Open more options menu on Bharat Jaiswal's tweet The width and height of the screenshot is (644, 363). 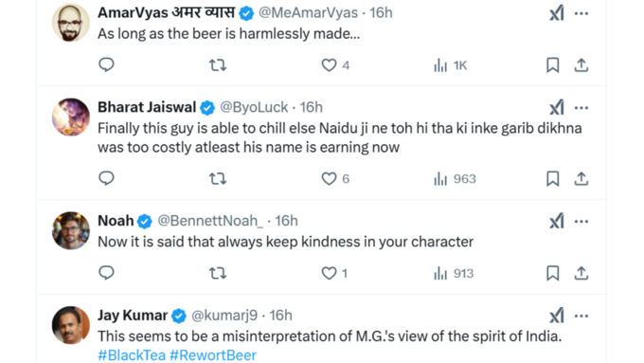pyautogui.click(x=581, y=108)
